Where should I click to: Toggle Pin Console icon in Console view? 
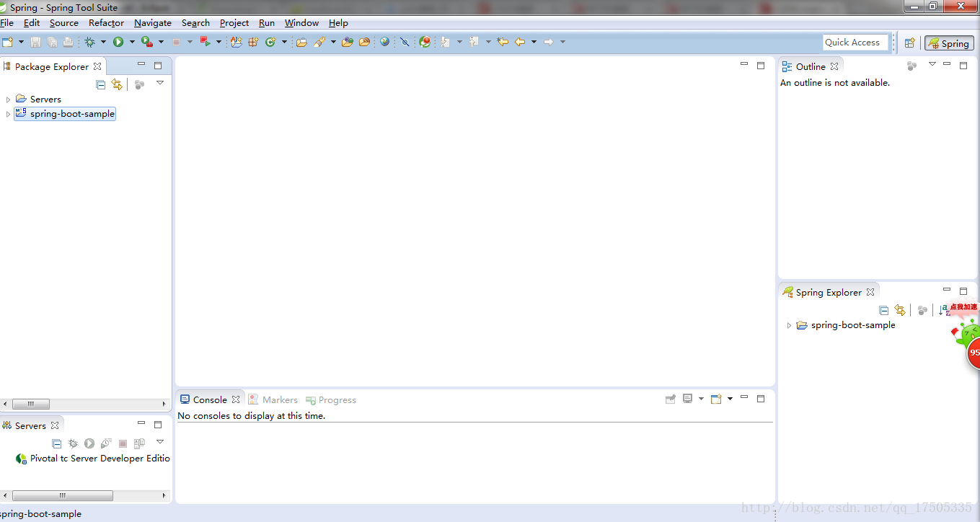click(671, 399)
